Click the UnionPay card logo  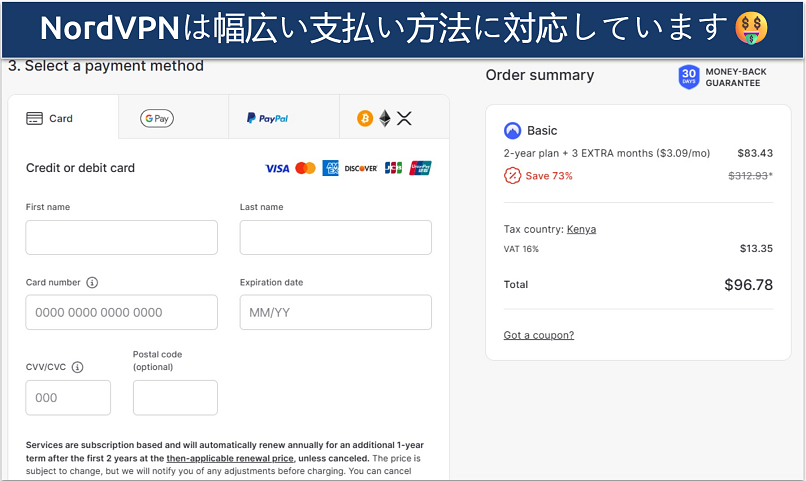[x=421, y=168]
